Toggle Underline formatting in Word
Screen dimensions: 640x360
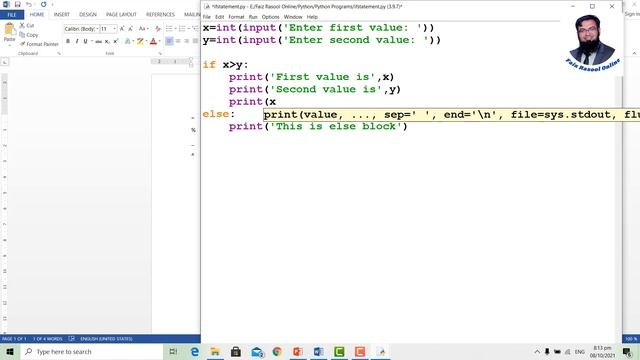(85, 41)
